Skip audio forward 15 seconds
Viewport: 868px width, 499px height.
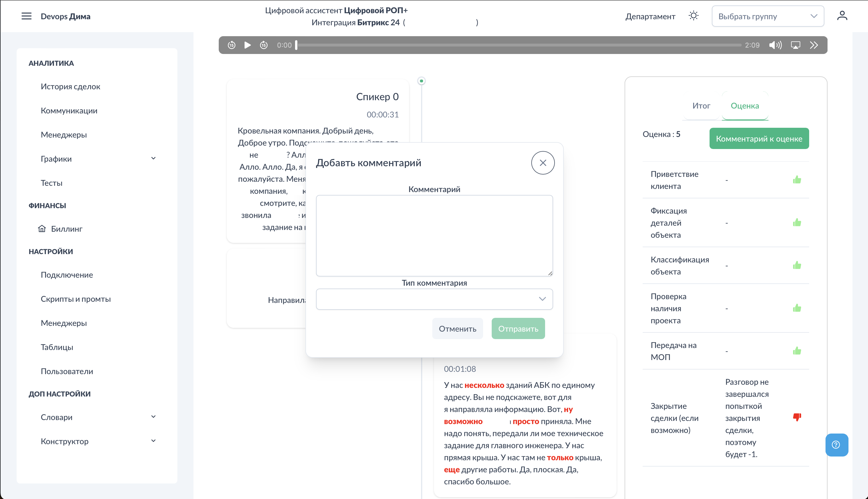click(x=263, y=45)
